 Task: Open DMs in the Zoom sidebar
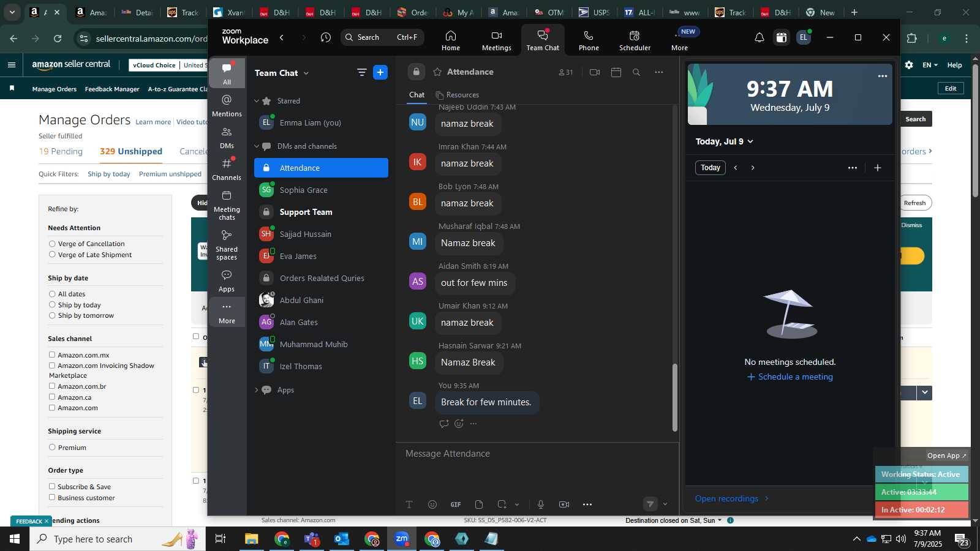(x=227, y=138)
